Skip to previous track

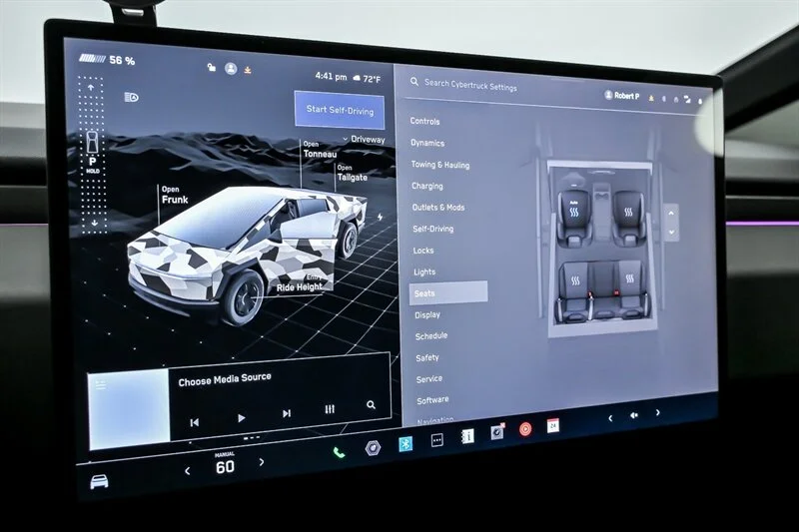(x=194, y=422)
